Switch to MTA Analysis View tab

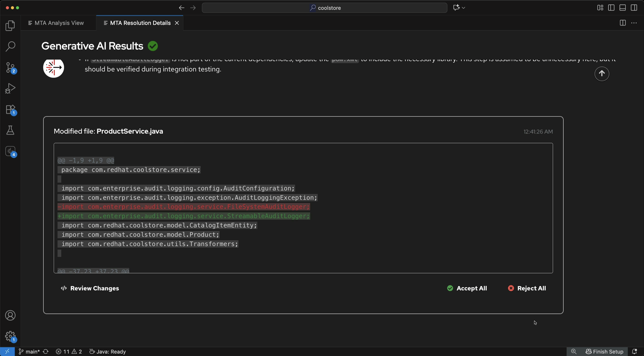[x=56, y=23]
